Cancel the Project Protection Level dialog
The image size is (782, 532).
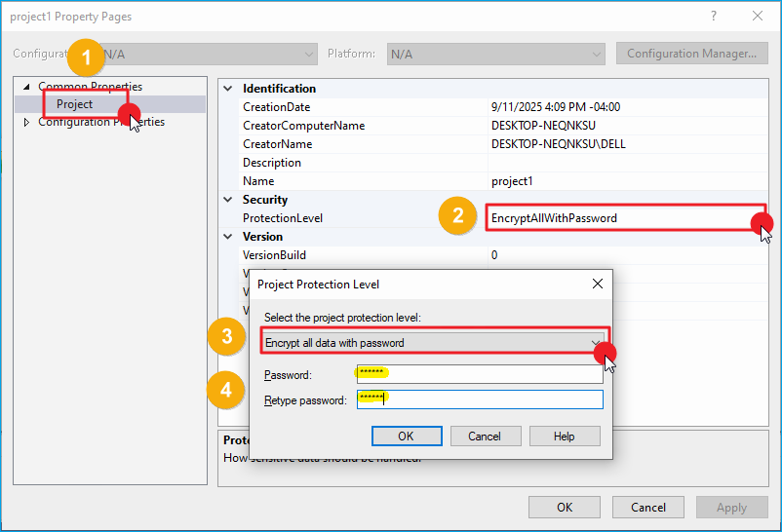pos(485,437)
